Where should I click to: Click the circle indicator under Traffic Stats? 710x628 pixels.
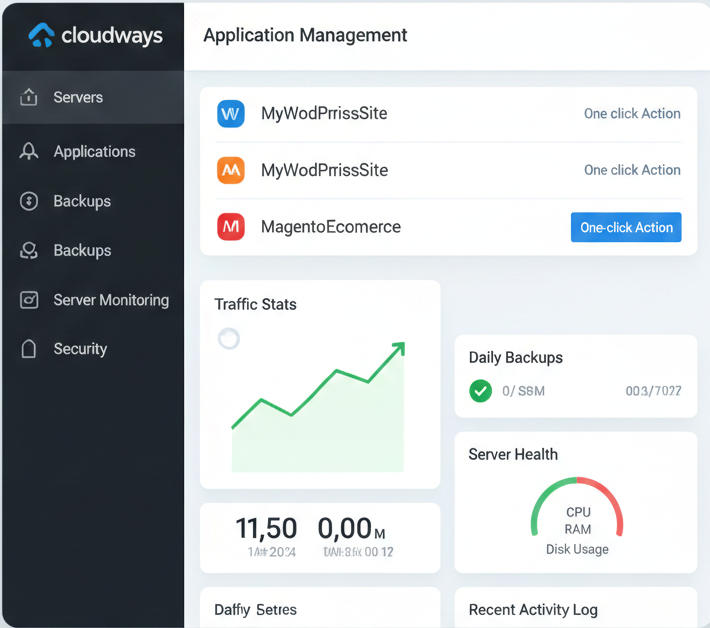229,339
